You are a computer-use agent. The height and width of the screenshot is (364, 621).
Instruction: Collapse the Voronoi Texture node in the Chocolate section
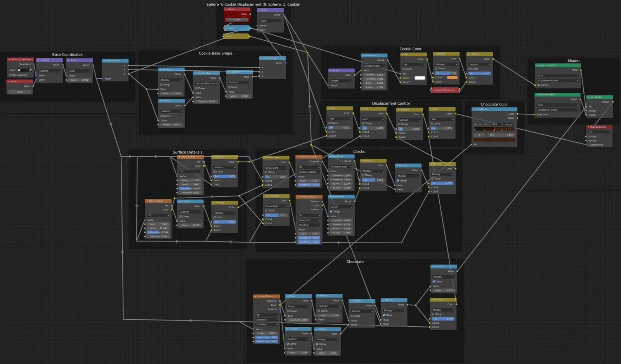point(255,296)
